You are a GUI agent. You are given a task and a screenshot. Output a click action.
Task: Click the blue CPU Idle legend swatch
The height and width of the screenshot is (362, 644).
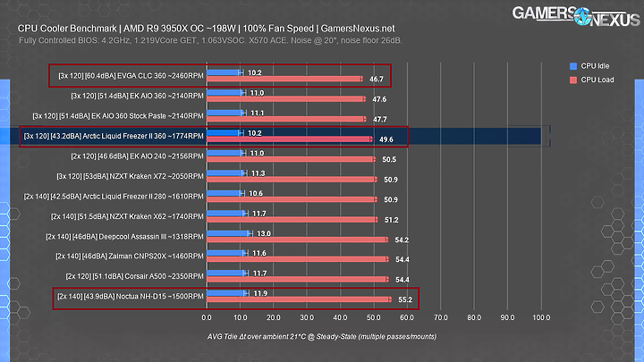click(x=573, y=66)
